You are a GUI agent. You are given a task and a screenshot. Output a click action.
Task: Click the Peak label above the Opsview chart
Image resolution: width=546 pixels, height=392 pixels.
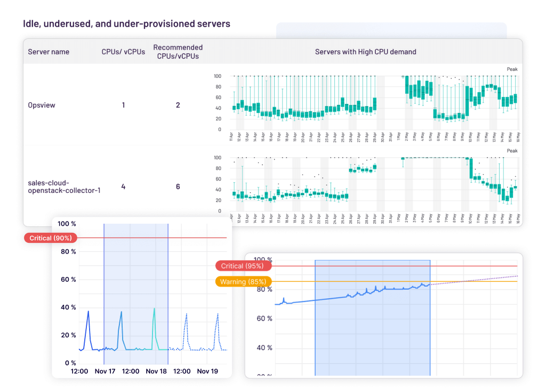pos(512,69)
